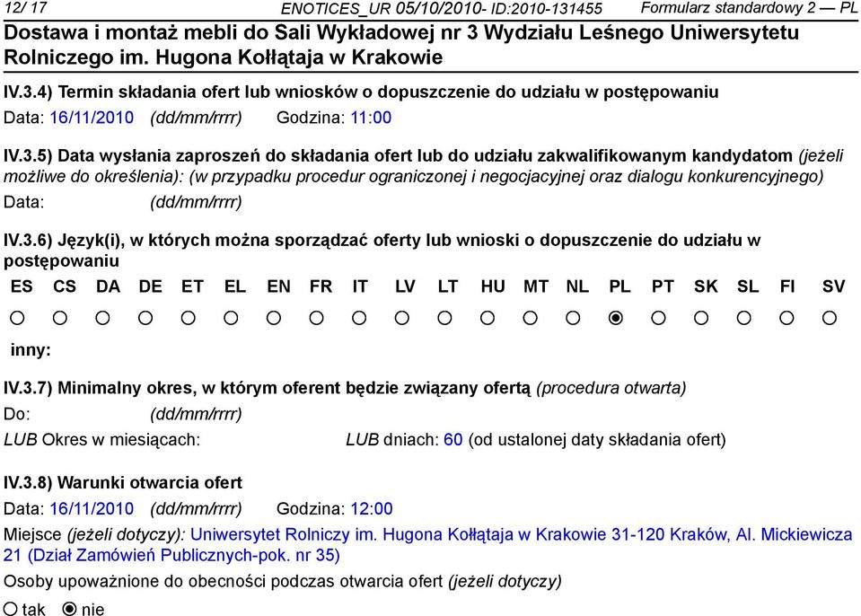This screenshot has width=861, height=616.
Task: Select the FR language radio button
Action: pyautogui.click(x=317, y=318)
